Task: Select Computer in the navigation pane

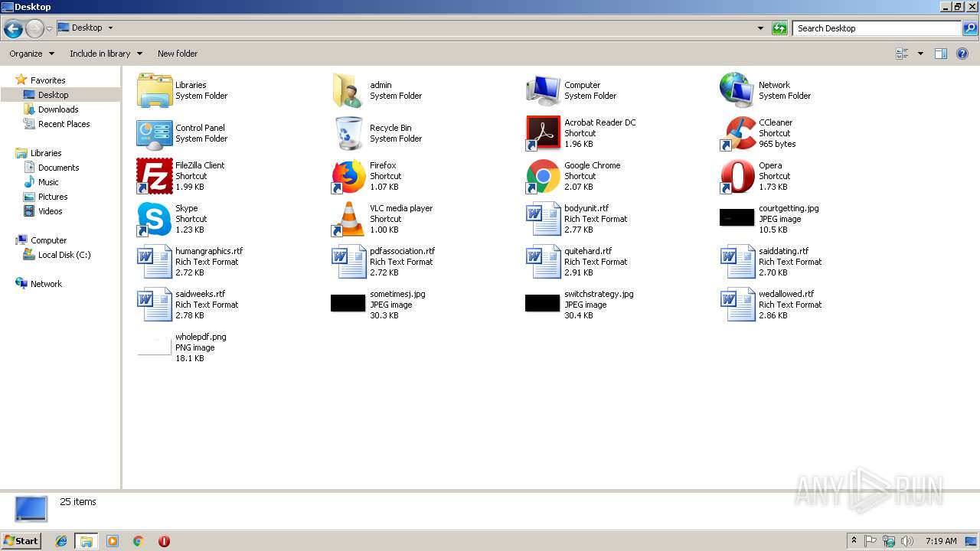Action: pos(48,240)
